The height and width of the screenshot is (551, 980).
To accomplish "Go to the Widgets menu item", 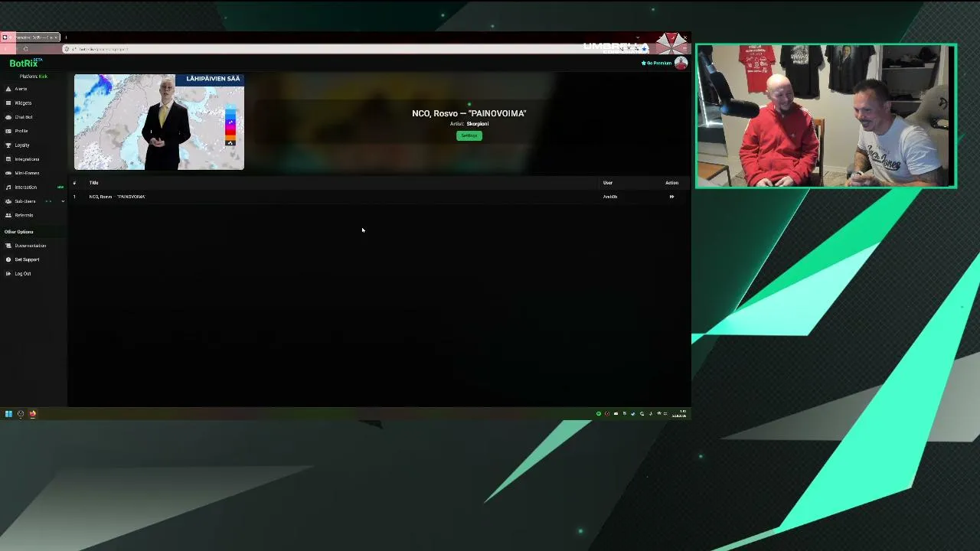I will pyautogui.click(x=23, y=103).
